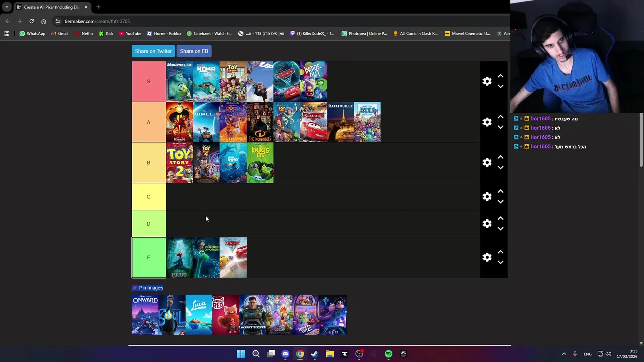This screenshot has width=644, height=362.
Task: Pick the Turning Red poster from unranked images
Action: click(x=226, y=315)
